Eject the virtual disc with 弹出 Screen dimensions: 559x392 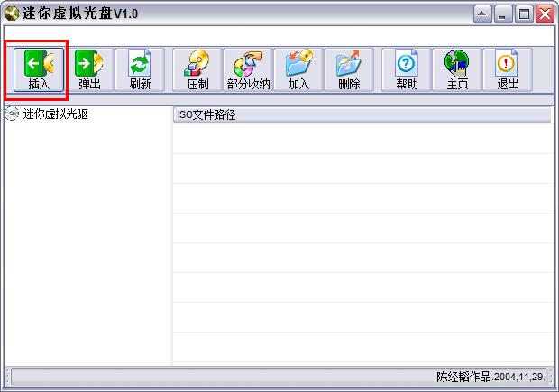coord(89,70)
